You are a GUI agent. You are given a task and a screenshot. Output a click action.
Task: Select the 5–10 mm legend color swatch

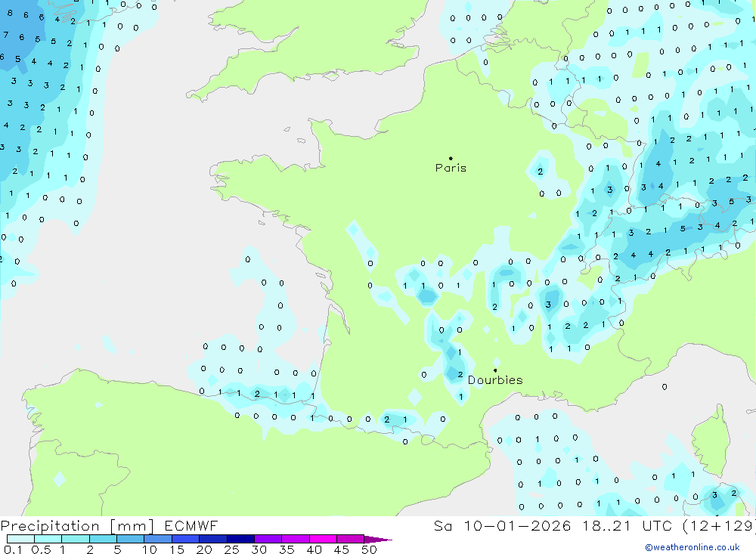130,539
